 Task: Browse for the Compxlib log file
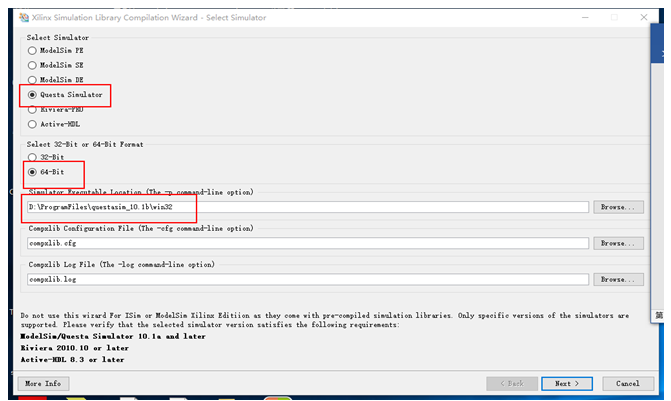pyautogui.click(x=618, y=279)
